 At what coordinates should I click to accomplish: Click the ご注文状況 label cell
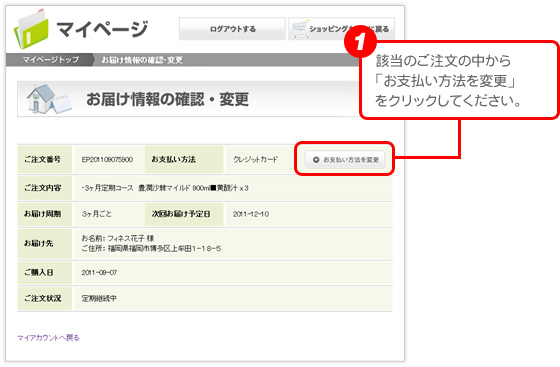click(45, 298)
